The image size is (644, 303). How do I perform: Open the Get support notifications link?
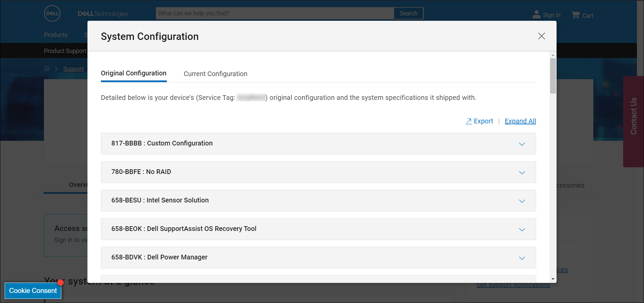513,284
